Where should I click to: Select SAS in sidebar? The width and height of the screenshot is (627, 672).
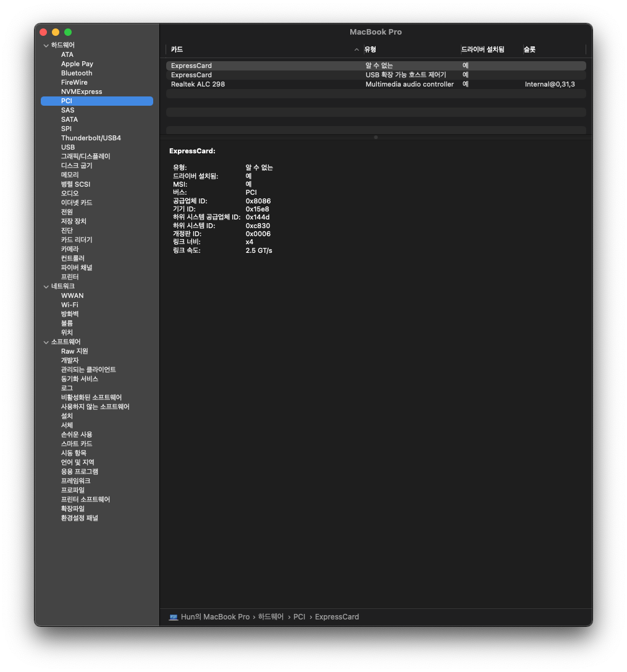68,110
